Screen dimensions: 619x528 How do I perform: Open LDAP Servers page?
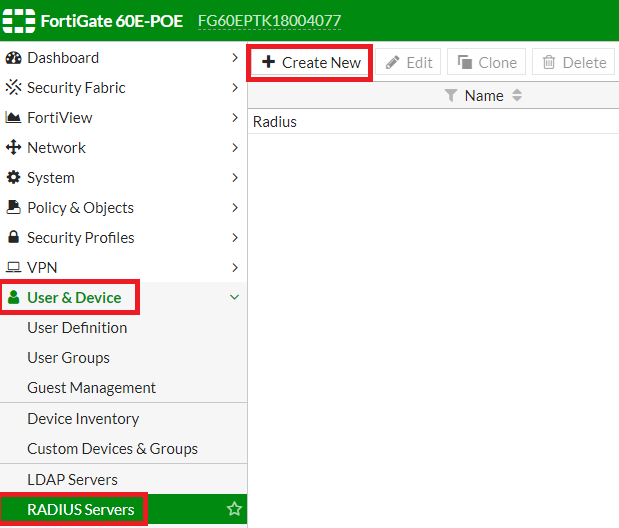coord(72,480)
